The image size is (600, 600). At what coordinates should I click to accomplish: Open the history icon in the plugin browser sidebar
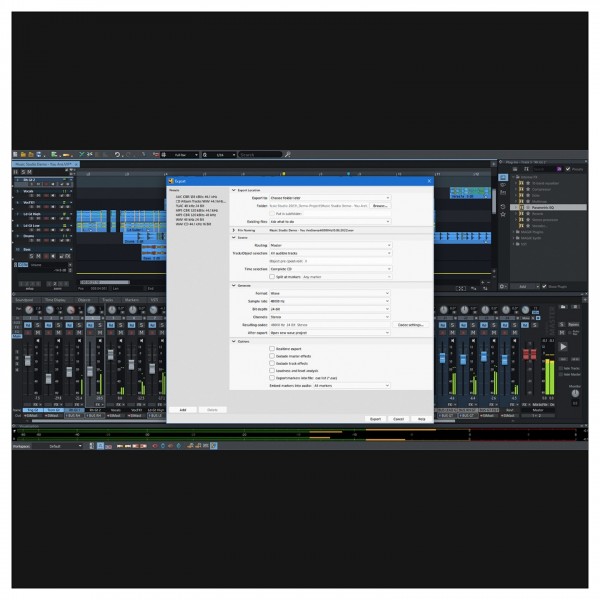click(503, 207)
